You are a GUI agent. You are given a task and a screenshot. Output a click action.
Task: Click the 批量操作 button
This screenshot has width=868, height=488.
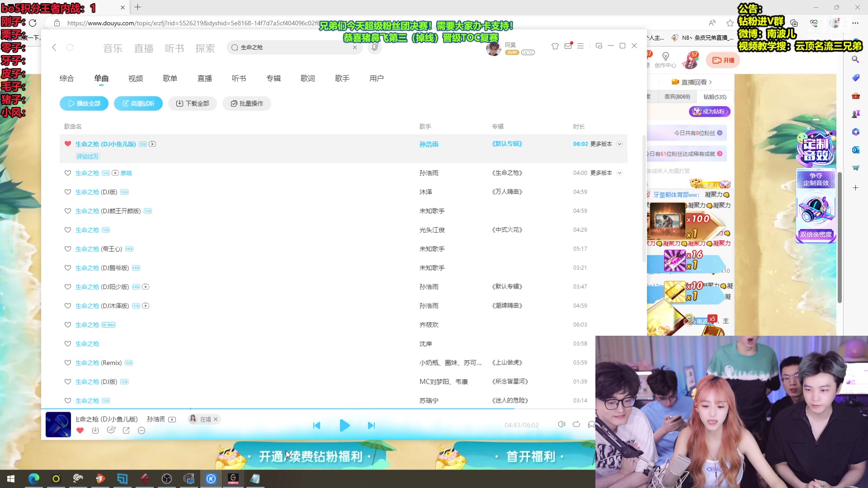click(247, 103)
